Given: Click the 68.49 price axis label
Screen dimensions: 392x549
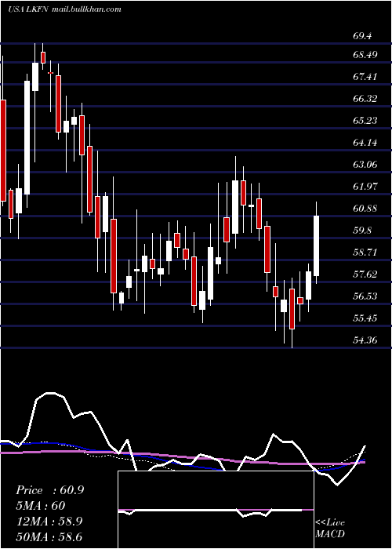Looking at the screenshot, I should [x=365, y=55].
